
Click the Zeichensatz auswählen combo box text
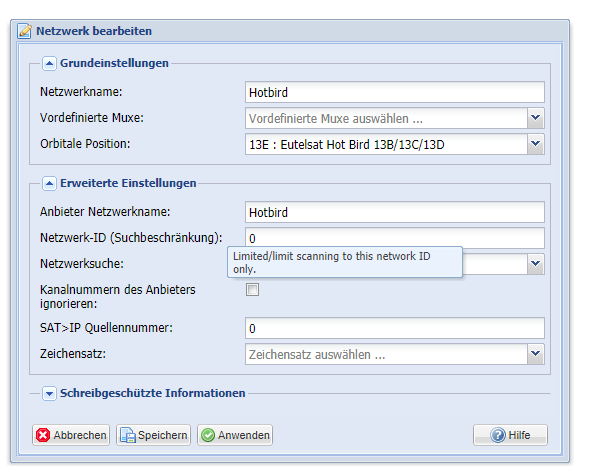(317, 355)
